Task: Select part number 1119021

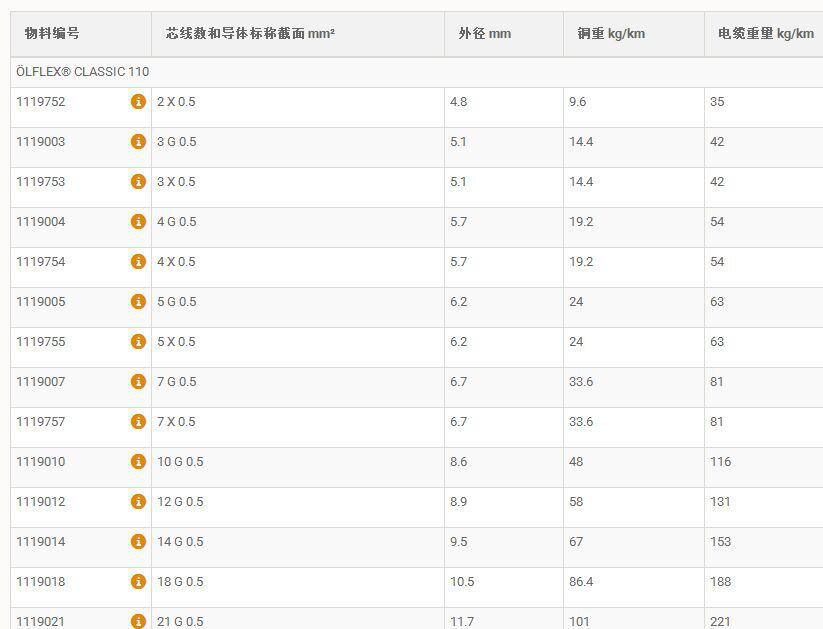Action: tap(41, 621)
